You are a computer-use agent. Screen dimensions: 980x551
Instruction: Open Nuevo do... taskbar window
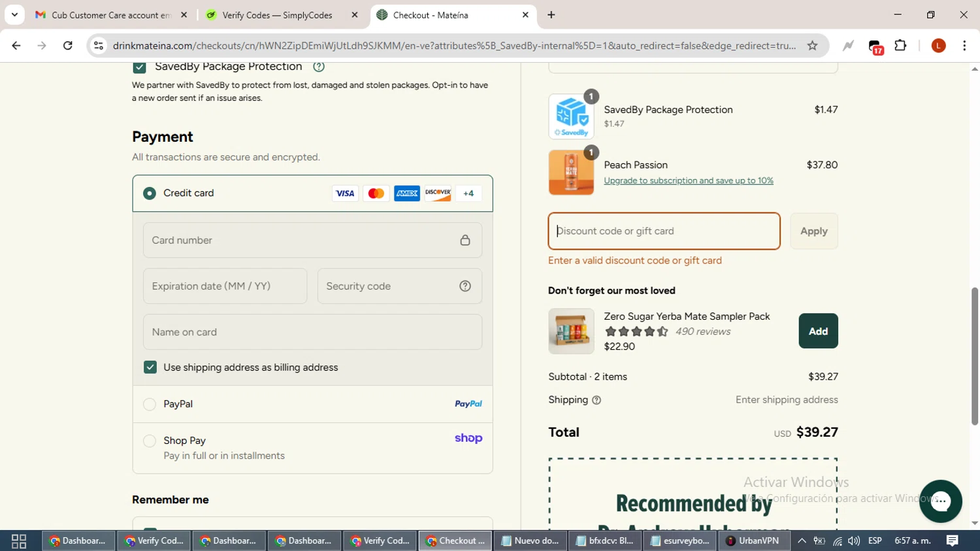coord(530,541)
